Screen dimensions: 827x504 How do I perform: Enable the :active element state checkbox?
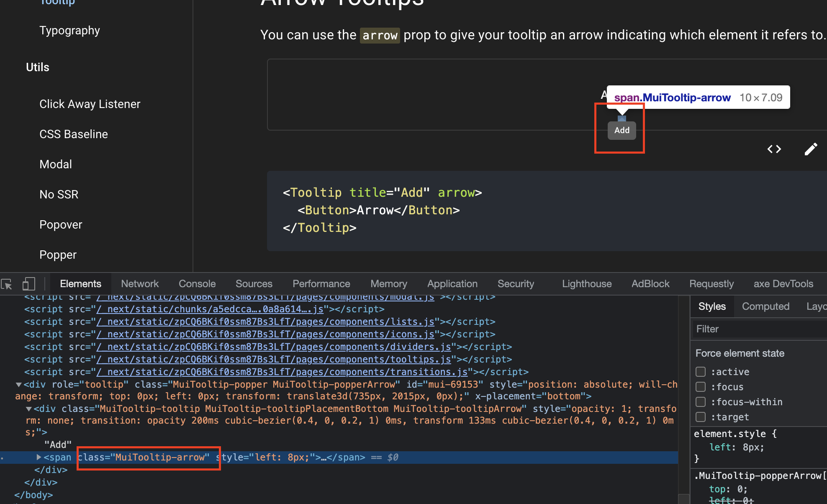701,372
